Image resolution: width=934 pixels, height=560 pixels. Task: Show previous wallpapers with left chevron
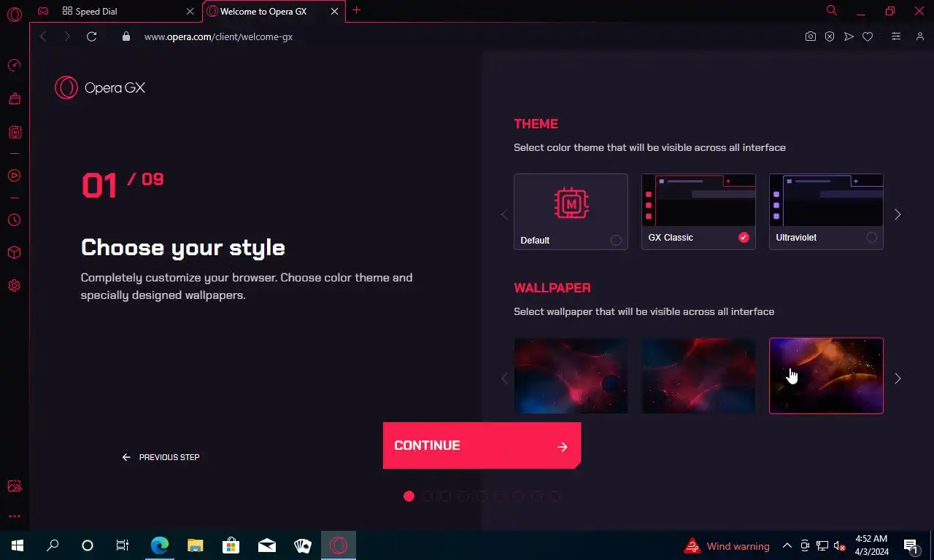[504, 378]
